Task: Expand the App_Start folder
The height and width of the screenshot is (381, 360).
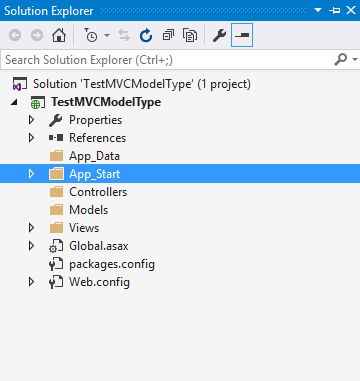Action: [31, 174]
